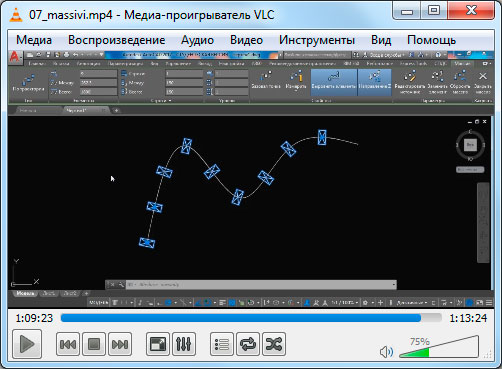Image resolution: width=502 pixels, height=369 pixels.
Task: Mute audio via speaker icon
Action: 386,351
